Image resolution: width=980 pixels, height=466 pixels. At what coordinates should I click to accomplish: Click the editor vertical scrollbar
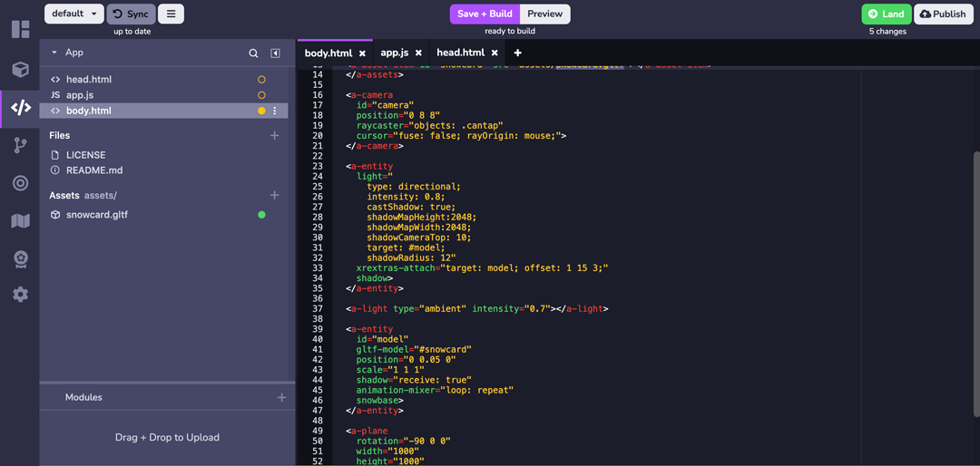click(x=976, y=284)
